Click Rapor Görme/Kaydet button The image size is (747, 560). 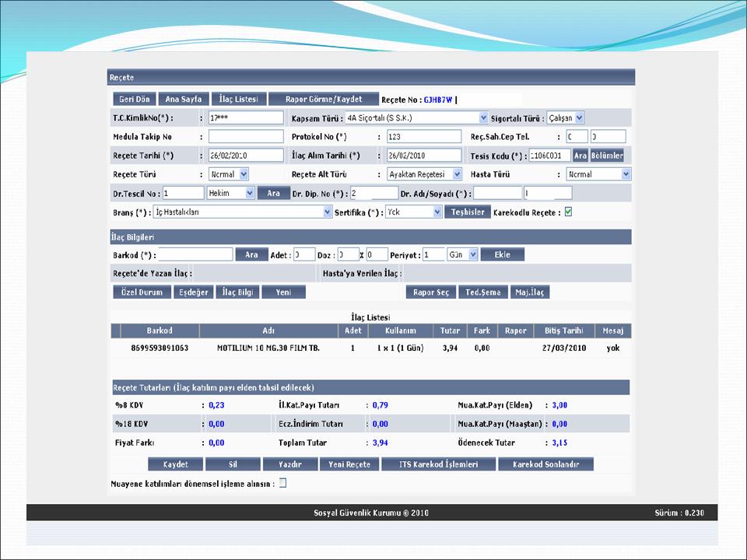pos(323,100)
